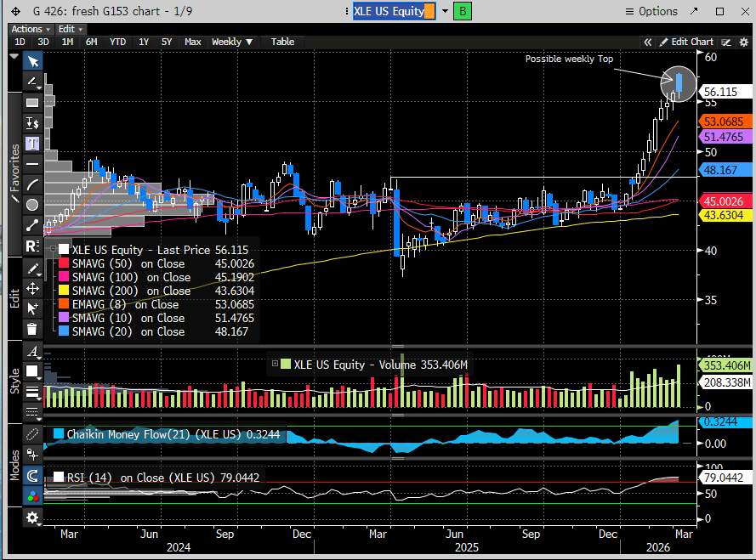
Task: Select the arc curve drawing tool
Action: [32, 184]
